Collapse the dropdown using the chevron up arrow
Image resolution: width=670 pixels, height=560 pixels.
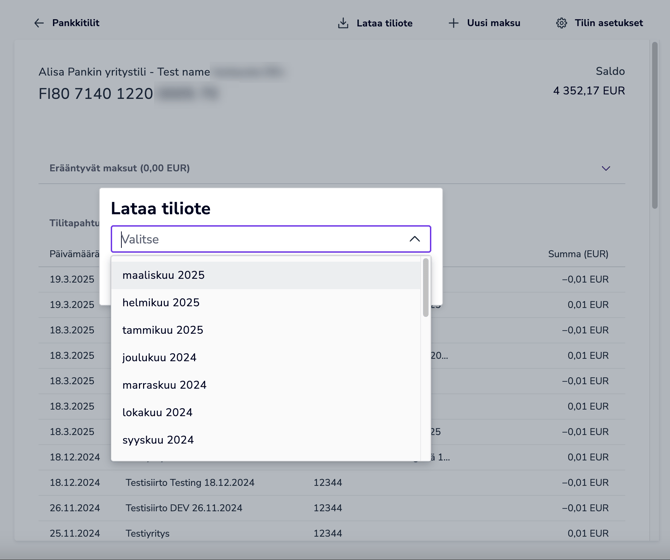(x=414, y=239)
